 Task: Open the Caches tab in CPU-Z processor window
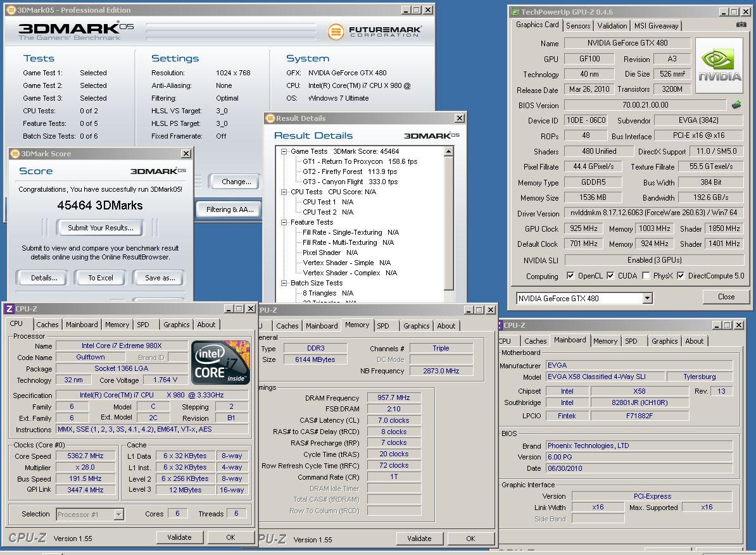pyautogui.click(x=47, y=325)
